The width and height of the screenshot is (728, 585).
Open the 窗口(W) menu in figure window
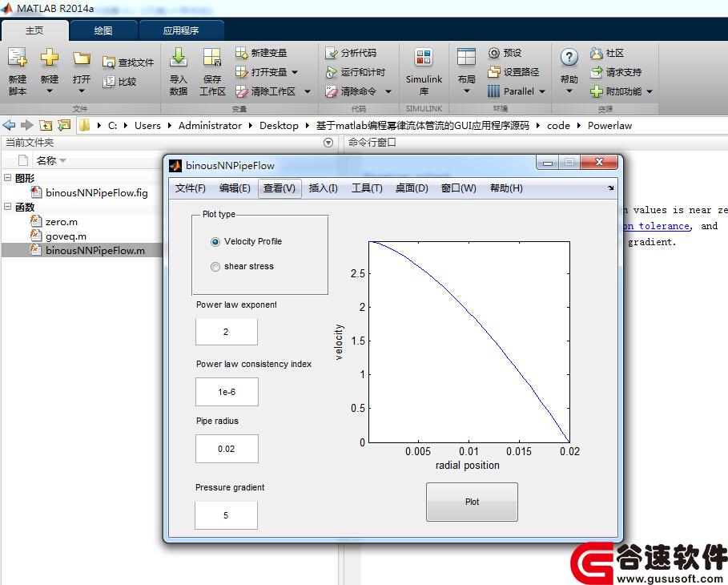pyautogui.click(x=459, y=188)
